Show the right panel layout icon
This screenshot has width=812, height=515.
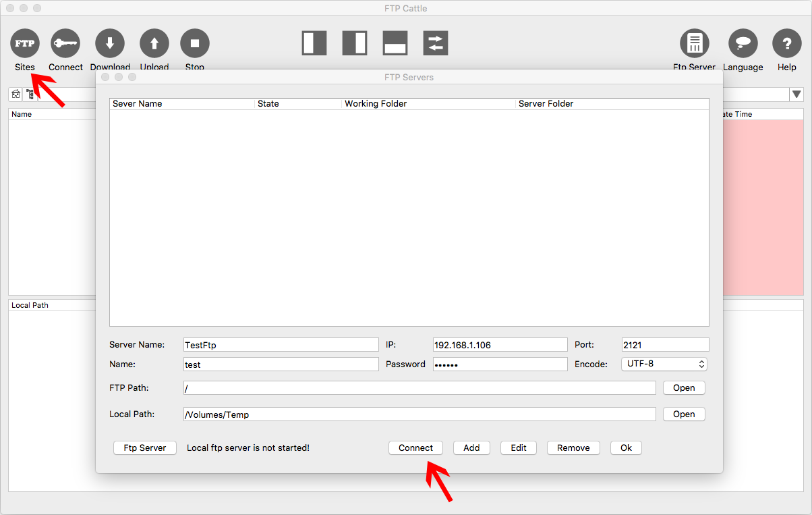click(355, 43)
